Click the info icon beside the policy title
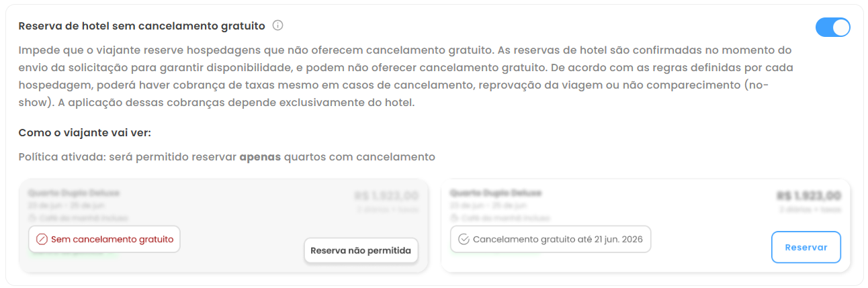This screenshot has height=288, width=868. pos(278,26)
